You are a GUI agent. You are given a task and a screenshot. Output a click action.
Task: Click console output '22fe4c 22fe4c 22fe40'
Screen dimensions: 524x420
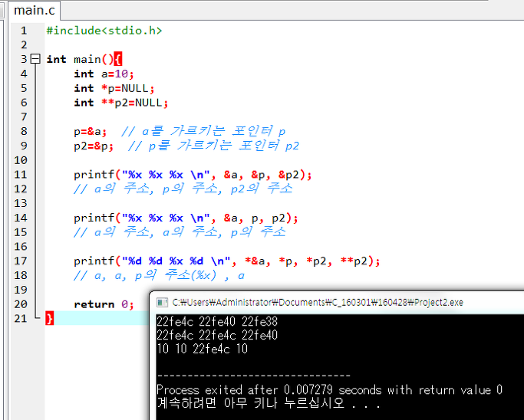click(x=217, y=335)
